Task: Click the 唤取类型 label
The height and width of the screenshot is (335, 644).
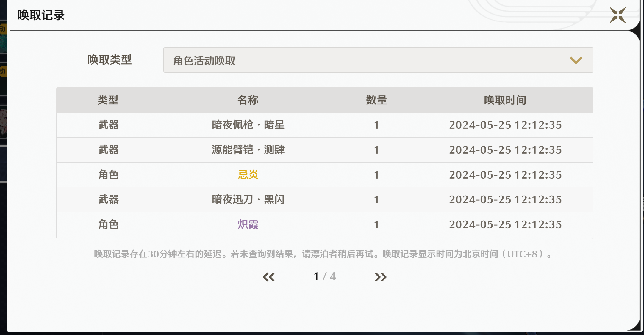Action: (x=110, y=60)
